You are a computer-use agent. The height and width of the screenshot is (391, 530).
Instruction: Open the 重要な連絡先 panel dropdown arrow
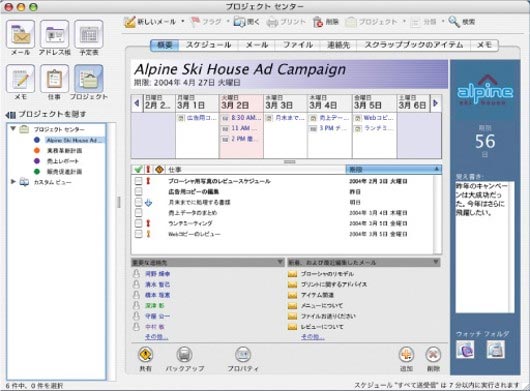(280, 262)
